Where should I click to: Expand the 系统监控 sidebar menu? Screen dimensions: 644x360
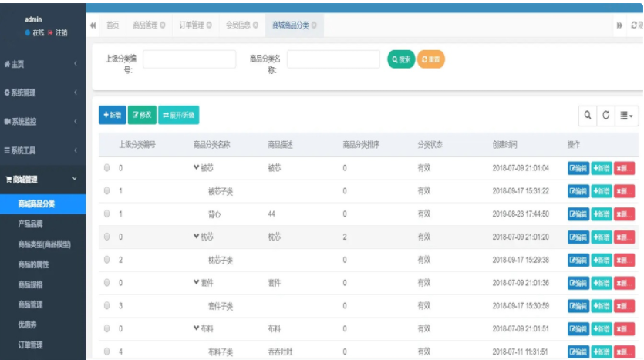(42, 122)
